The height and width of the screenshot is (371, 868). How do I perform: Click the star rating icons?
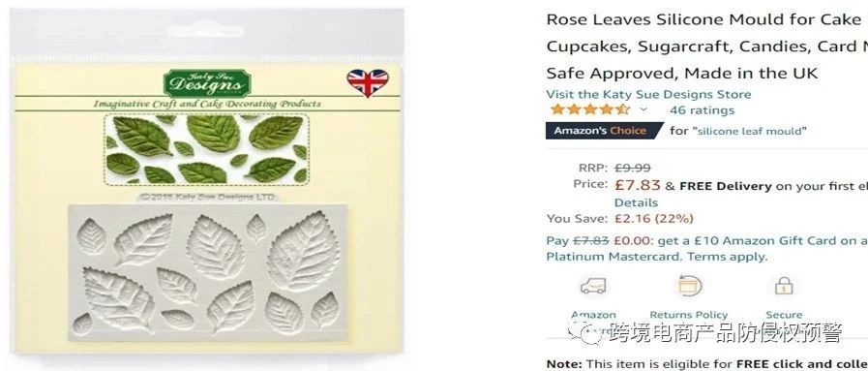[590, 109]
